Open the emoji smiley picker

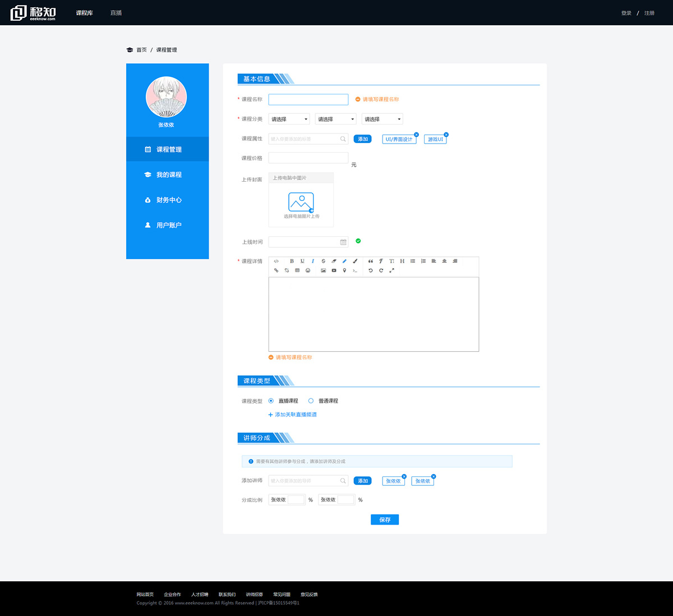pos(308,270)
